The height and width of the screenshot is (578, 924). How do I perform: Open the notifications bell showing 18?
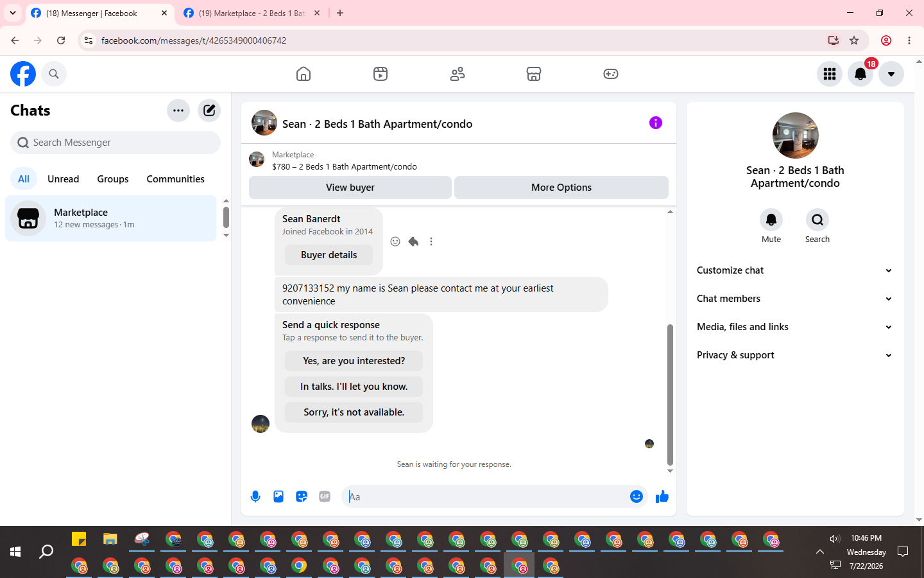tap(860, 74)
